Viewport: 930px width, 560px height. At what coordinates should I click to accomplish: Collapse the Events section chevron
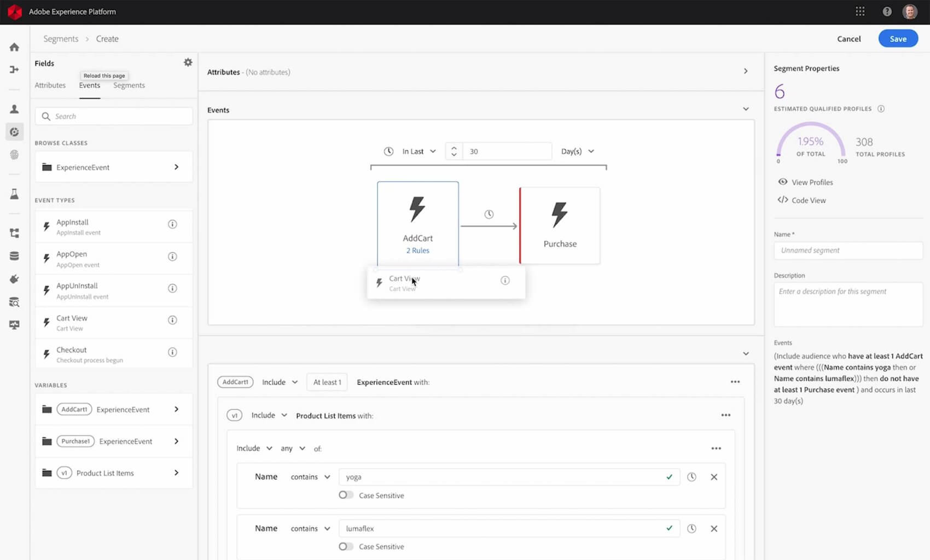pos(746,109)
